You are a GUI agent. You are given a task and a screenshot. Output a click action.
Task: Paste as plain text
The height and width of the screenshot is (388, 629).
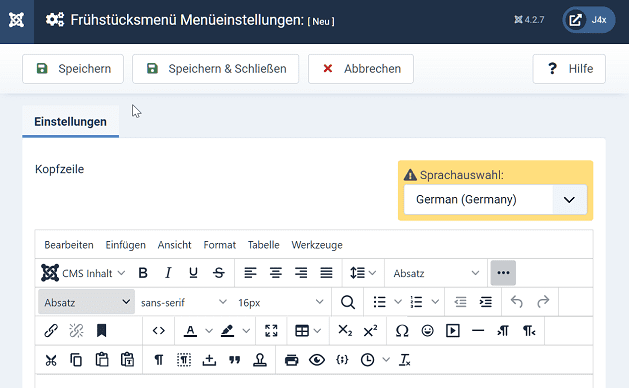tap(127, 360)
